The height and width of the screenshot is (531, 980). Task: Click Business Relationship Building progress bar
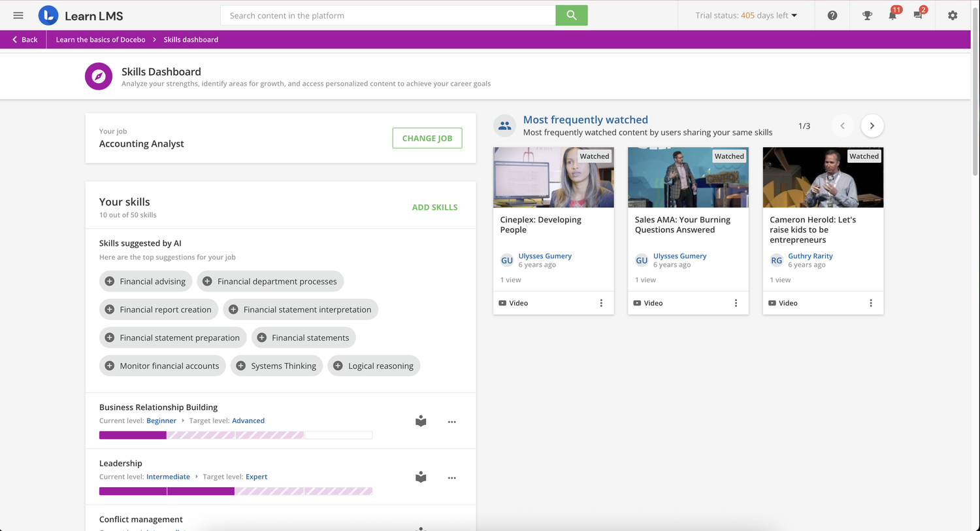click(236, 435)
